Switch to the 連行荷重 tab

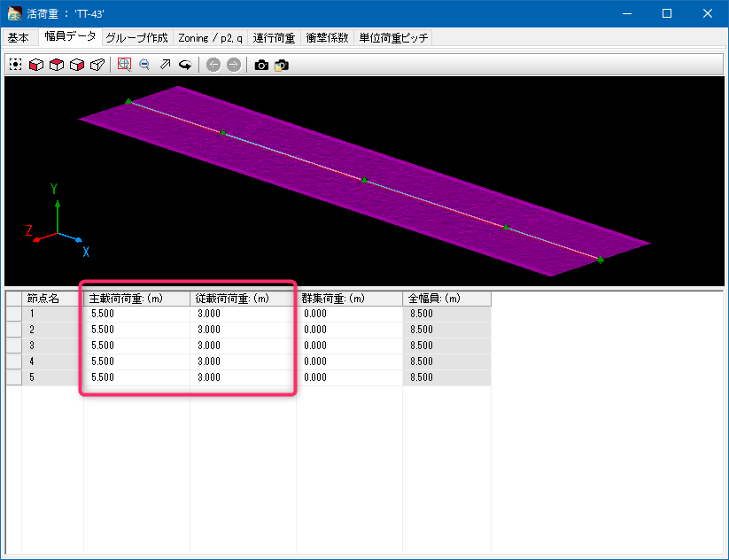click(x=274, y=38)
